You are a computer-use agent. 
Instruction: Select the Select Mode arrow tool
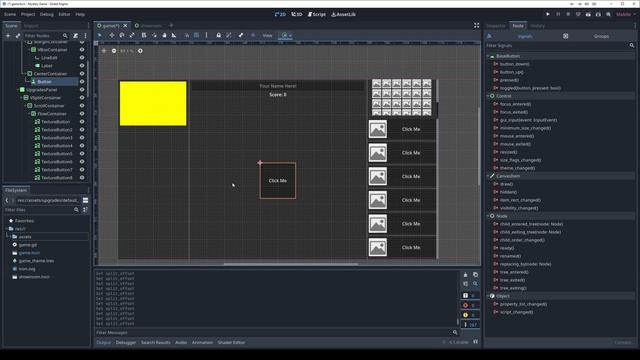click(x=100, y=36)
